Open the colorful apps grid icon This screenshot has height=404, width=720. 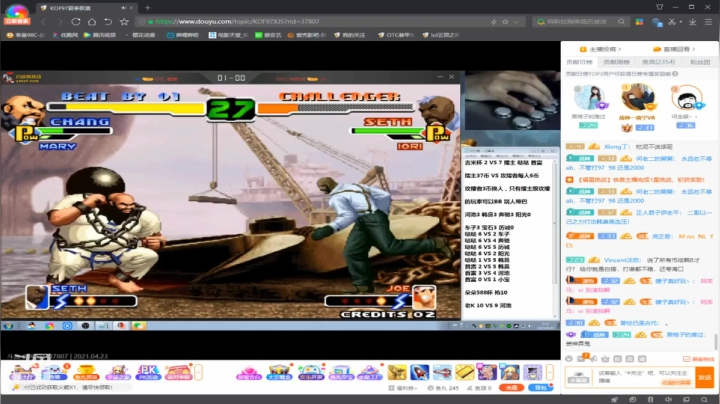point(639,22)
